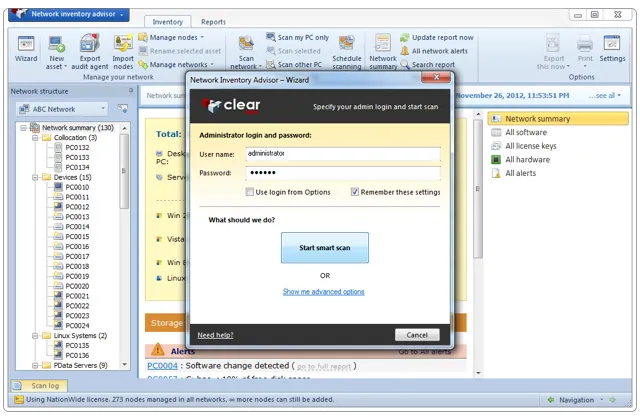640x420 pixels.
Task: Open the Manage networks dropdown
Action: pyautogui.click(x=176, y=64)
